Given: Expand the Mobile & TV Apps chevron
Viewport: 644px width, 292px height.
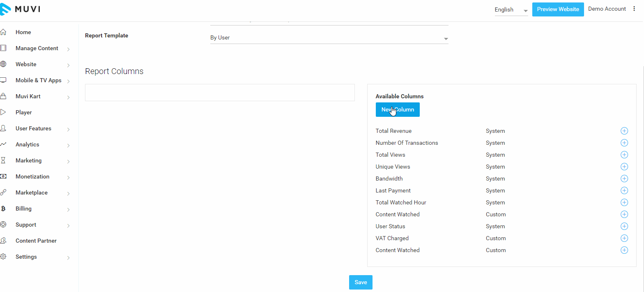Looking at the screenshot, I should (x=68, y=81).
